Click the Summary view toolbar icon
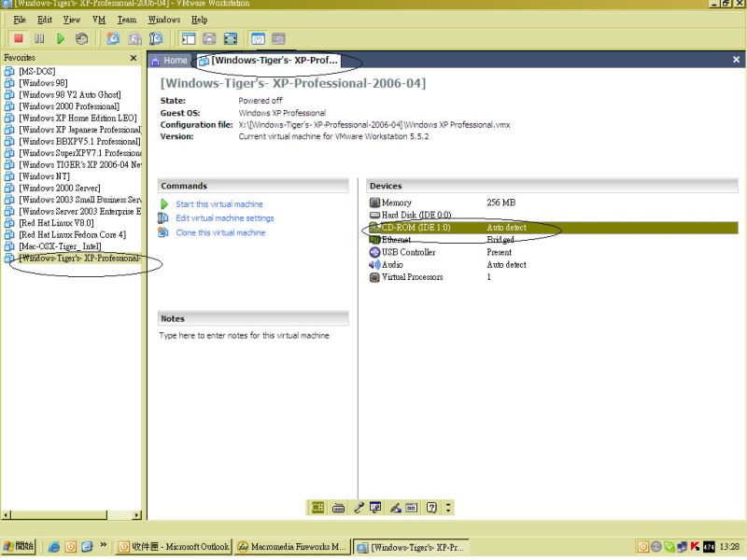The width and height of the screenshot is (747, 560). [x=258, y=38]
